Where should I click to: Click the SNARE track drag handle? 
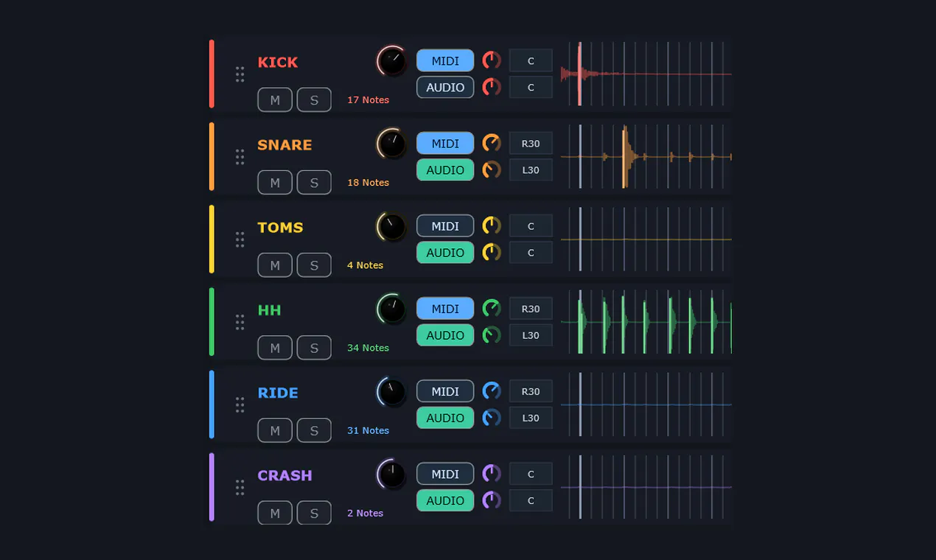[x=240, y=157]
